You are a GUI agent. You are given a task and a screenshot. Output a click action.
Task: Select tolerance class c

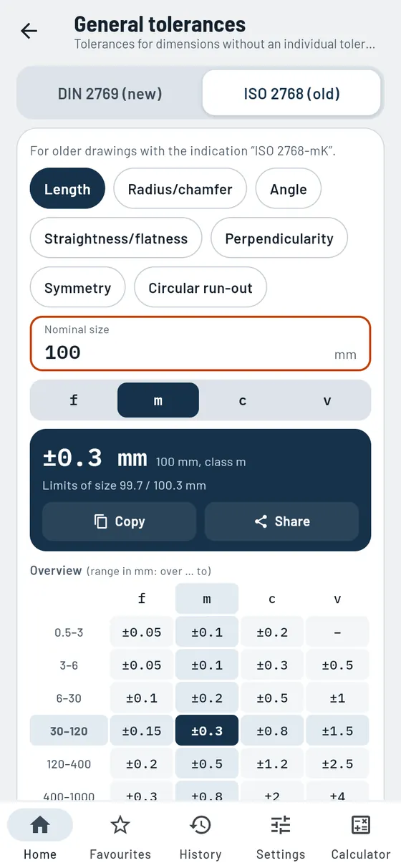pyautogui.click(x=243, y=400)
